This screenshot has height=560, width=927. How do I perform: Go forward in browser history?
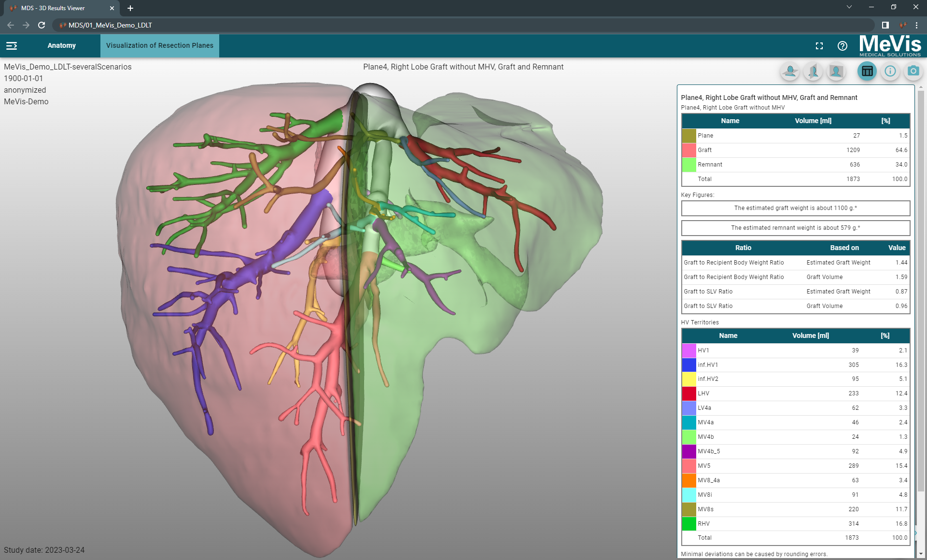[26, 25]
